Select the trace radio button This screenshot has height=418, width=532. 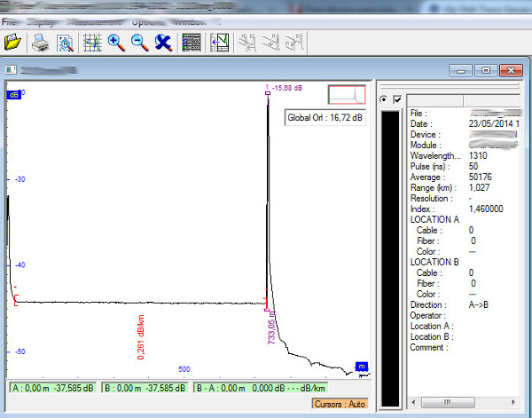tap(383, 99)
